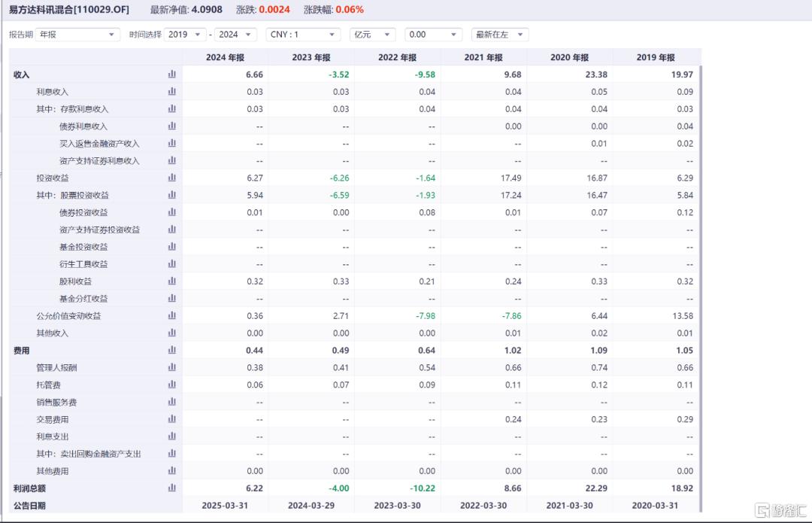Open the 最新在左 ordering dropdown
This screenshot has height=523, width=812.
pos(500,34)
